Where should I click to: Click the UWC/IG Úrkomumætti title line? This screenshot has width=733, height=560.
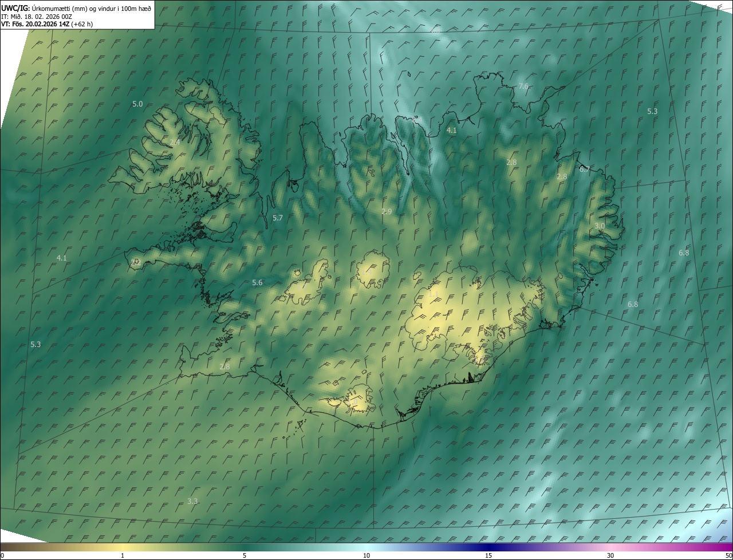tap(76, 8)
